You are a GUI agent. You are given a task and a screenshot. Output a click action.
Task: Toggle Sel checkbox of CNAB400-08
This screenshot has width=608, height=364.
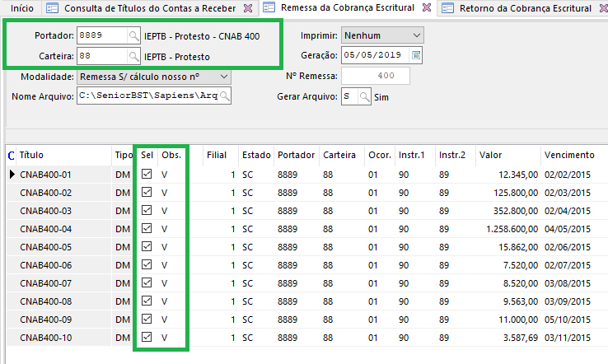[147, 301]
